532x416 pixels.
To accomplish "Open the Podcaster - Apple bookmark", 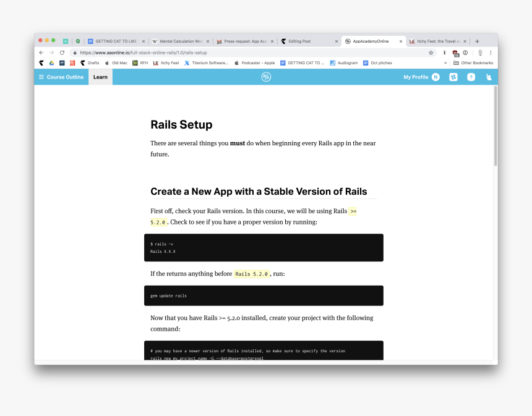I will [x=254, y=63].
